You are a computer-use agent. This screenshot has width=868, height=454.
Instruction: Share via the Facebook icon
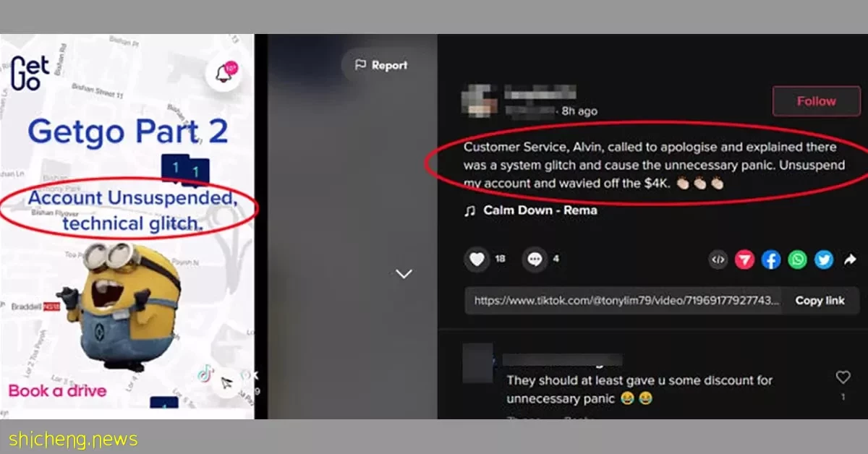(771, 260)
